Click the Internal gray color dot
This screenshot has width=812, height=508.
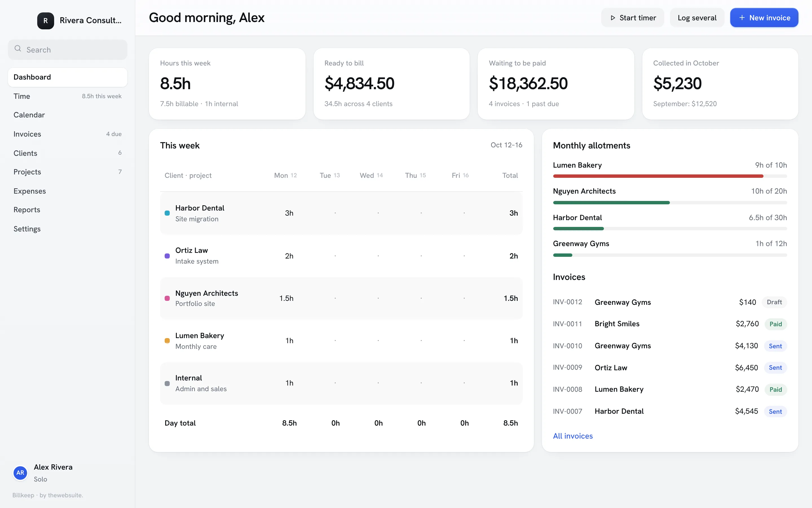point(167,383)
